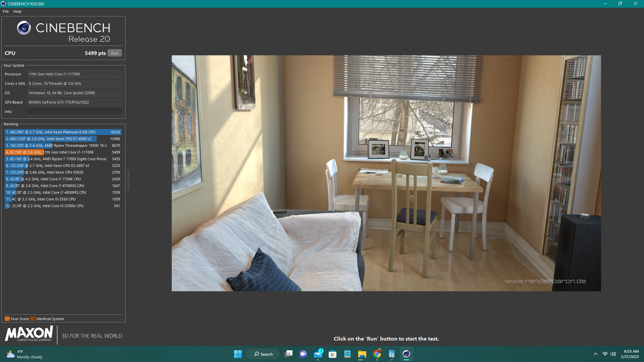Screen dimensions: 644x362
Task: Open Task View in taskbar
Action: (288, 354)
